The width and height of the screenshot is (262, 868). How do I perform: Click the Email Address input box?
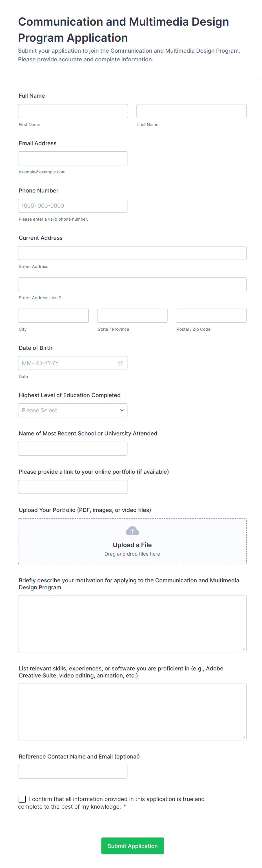point(72,158)
